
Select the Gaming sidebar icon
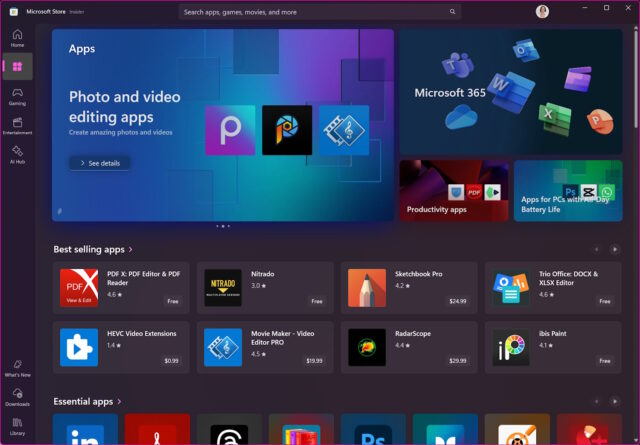(17, 95)
